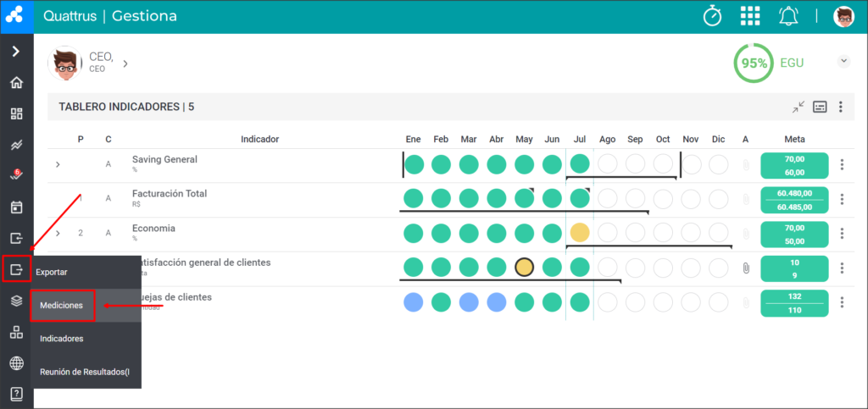Screen dimensions: 868x409
Task: Open the stopwatch timer in header
Action: click(x=712, y=16)
